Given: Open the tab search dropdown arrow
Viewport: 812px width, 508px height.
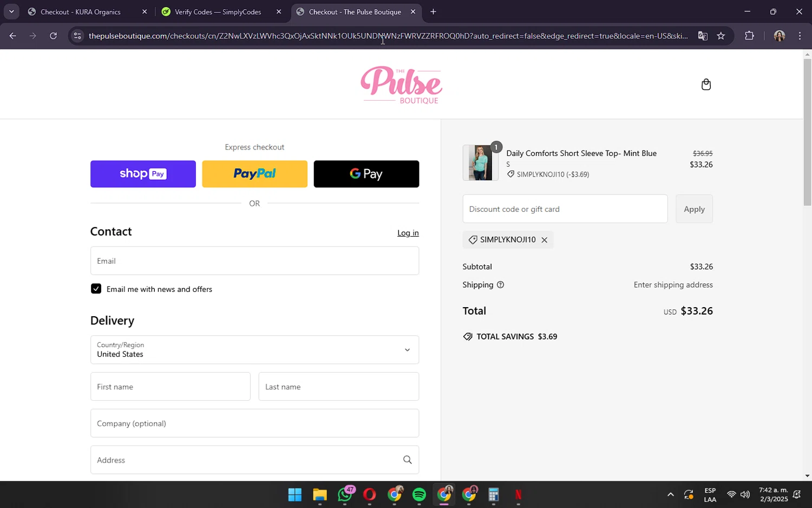Looking at the screenshot, I should pos(11,11).
